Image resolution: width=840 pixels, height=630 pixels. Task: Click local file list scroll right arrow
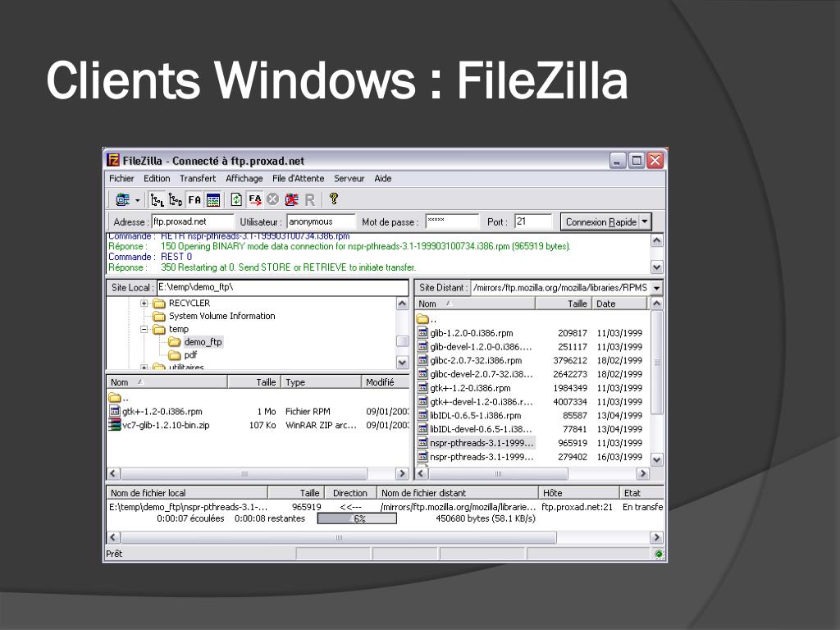click(402, 473)
